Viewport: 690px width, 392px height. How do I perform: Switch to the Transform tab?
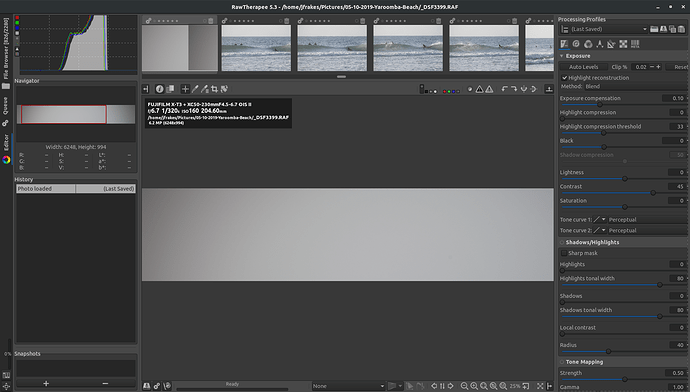pyautogui.click(x=611, y=44)
